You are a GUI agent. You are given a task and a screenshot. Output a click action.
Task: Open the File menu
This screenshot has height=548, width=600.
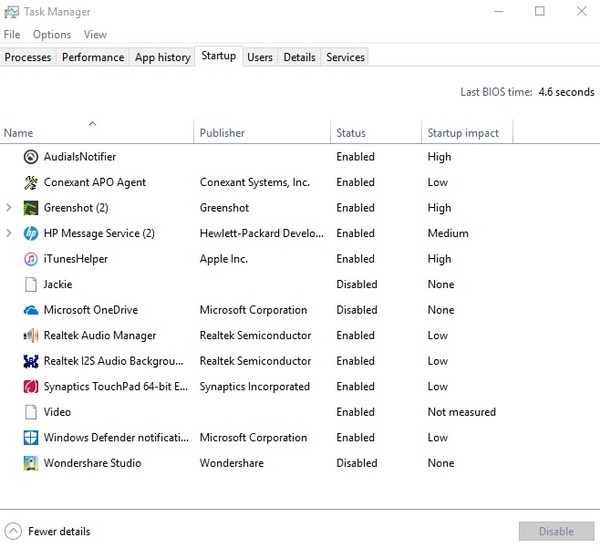tap(12, 34)
